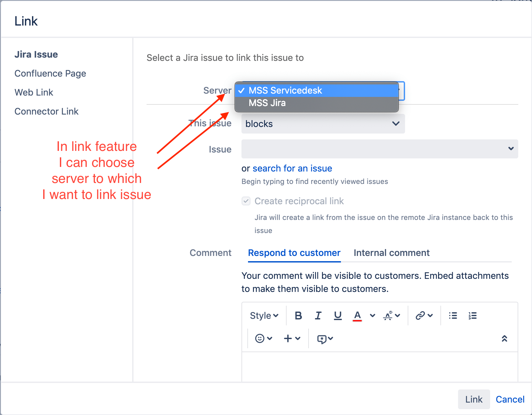Create a numbered list in the comment

pyautogui.click(x=473, y=316)
